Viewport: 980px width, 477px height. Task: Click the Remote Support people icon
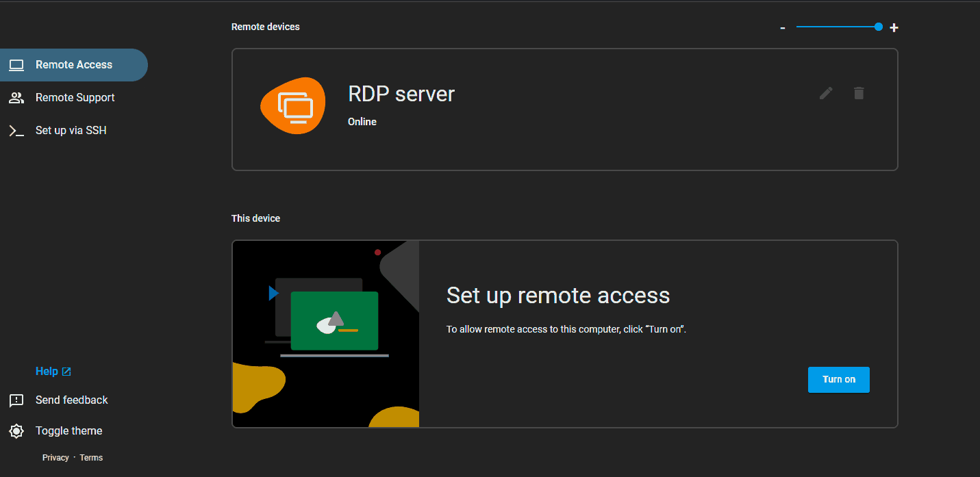point(16,97)
